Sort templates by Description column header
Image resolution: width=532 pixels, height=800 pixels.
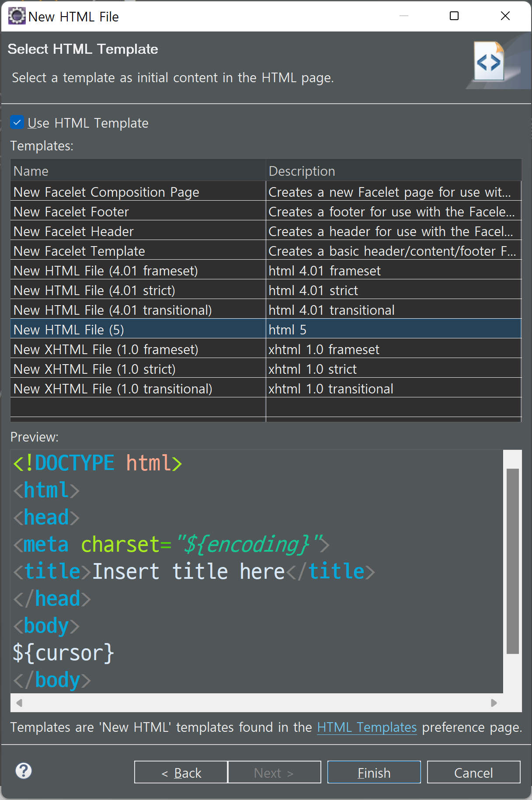click(394, 170)
